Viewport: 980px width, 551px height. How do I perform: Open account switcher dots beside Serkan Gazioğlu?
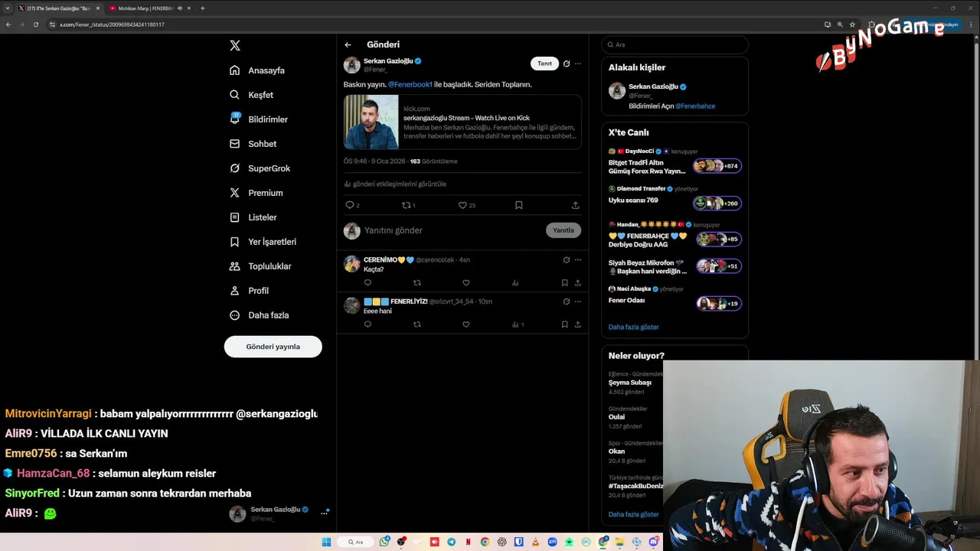pos(325,513)
